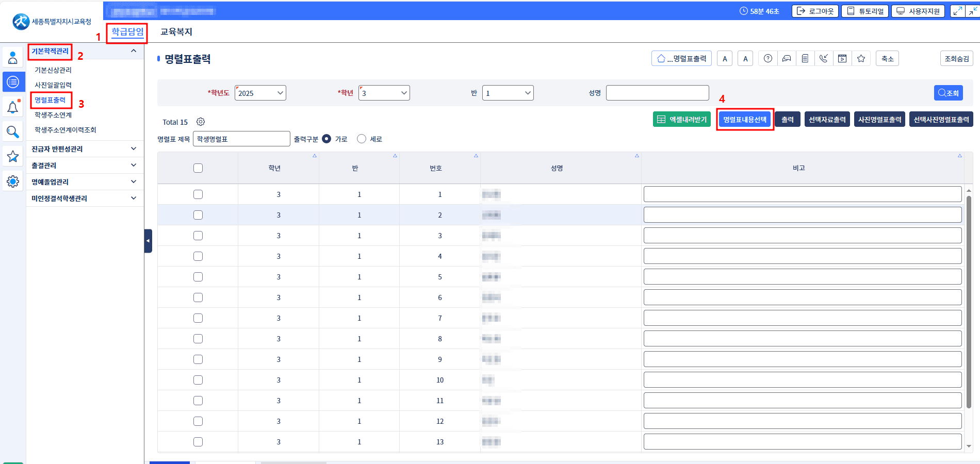Expand the 진급자 반편성관리 section
Image resolution: width=980 pixels, height=464 pixels.
tap(85, 148)
